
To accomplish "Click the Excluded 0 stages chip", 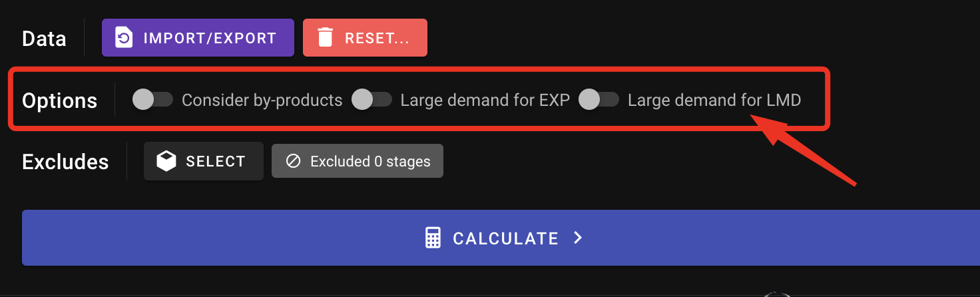I will tap(358, 161).
